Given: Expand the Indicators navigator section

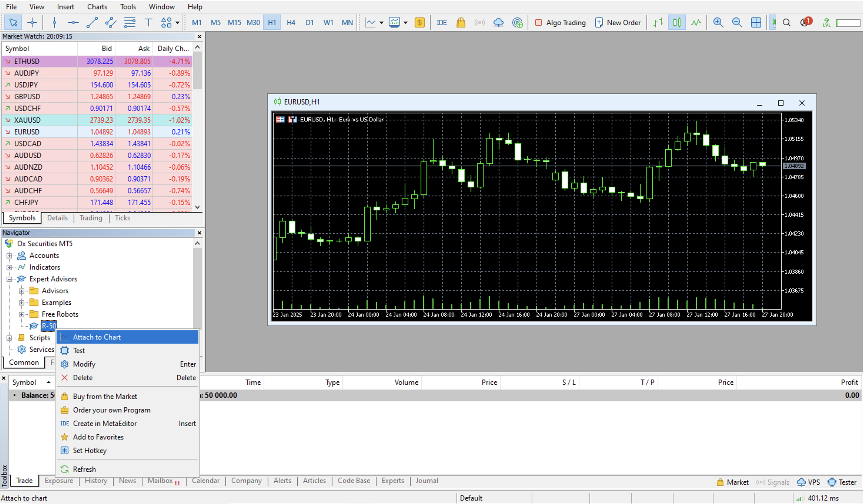Looking at the screenshot, I should [x=9, y=267].
